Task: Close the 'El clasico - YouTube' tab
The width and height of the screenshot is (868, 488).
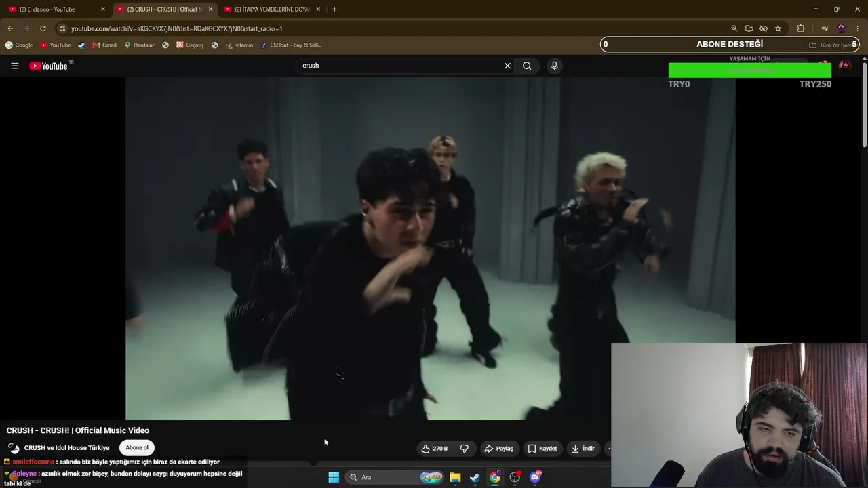Action: point(103,9)
